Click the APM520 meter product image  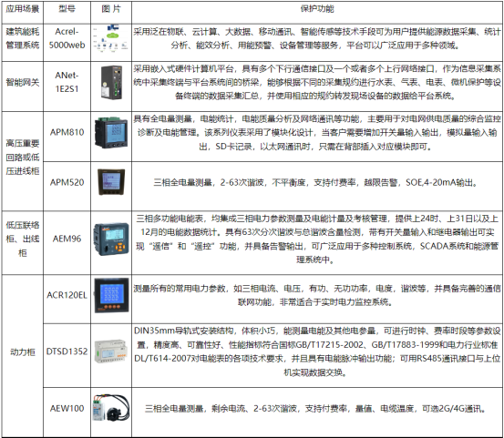coord(111,182)
